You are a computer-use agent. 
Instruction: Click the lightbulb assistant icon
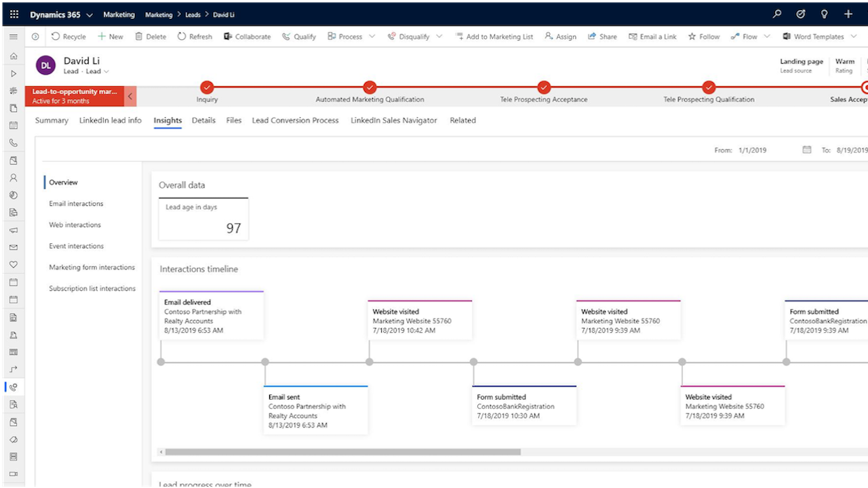point(825,14)
